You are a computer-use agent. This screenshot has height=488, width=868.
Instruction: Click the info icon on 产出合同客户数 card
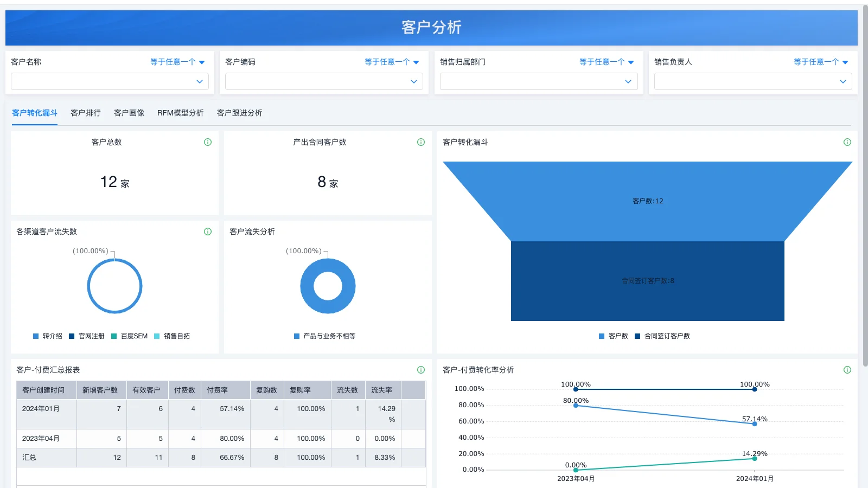[x=420, y=142]
